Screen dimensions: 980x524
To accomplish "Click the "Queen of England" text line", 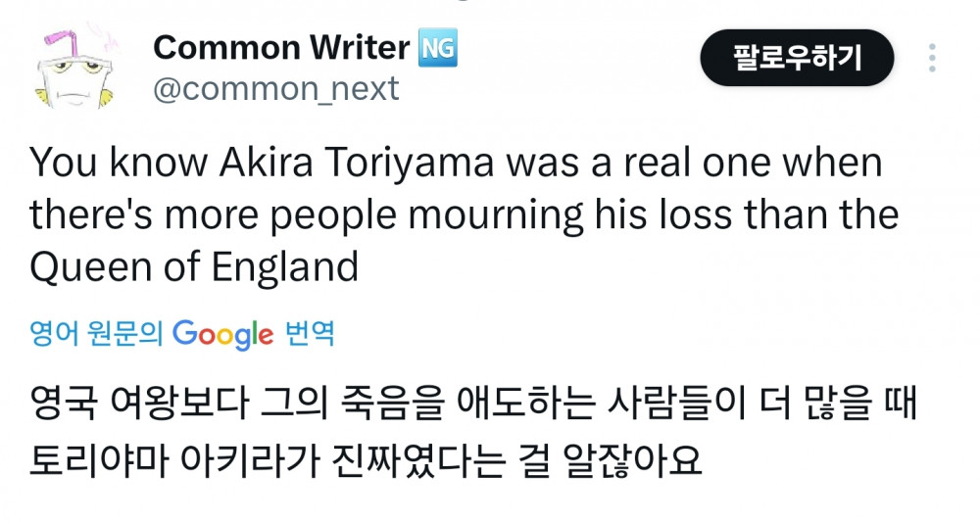I will tap(193, 266).
